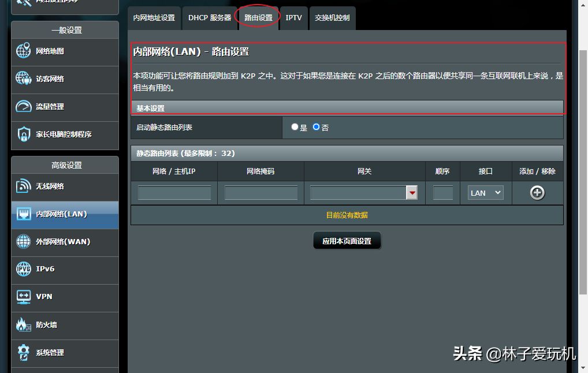
Task: Click the 无线网络 wireless signal icon
Action: pos(24,186)
